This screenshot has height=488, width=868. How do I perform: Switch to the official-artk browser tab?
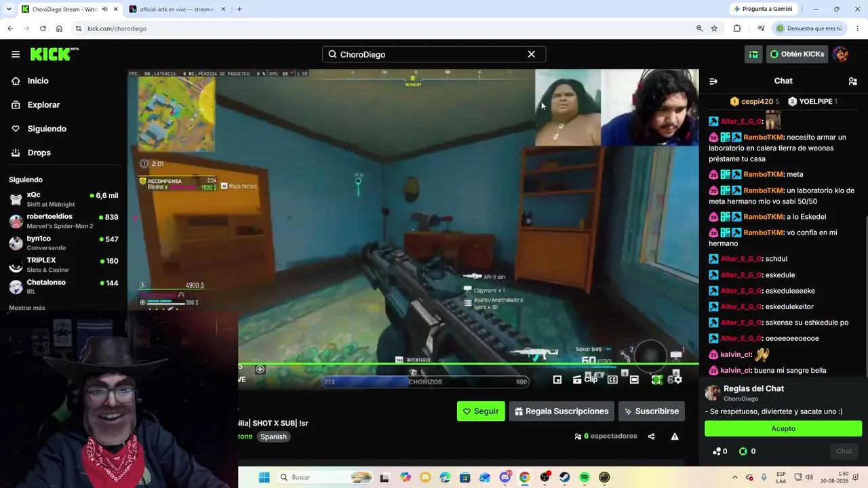[x=177, y=9]
